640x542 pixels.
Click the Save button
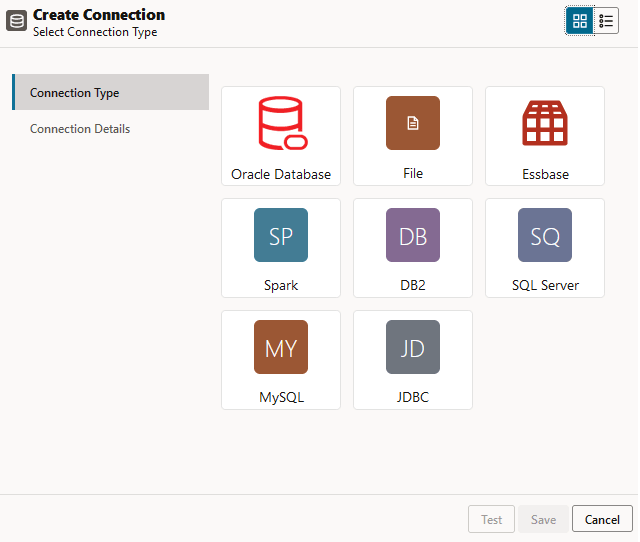click(x=543, y=519)
